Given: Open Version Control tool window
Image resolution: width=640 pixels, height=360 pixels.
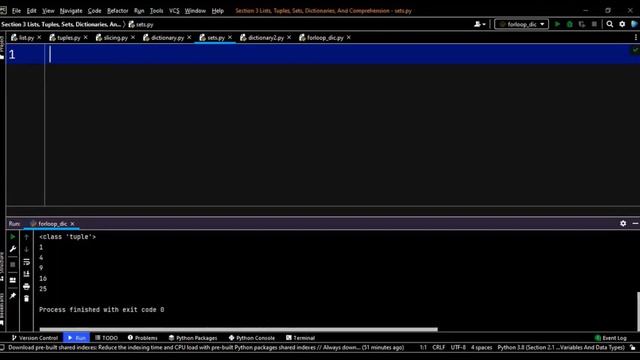Looking at the screenshot, I should pyautogui.click(x=35, y=338).
